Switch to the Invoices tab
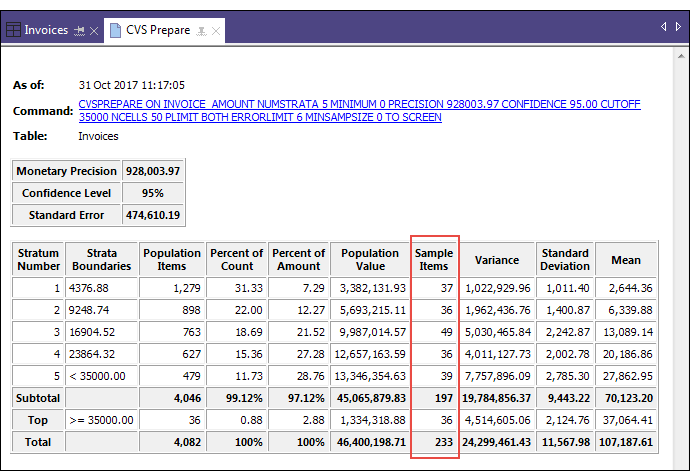Image resolution: width=690 pixels, height=471 pixels. (x=46, y=30)
